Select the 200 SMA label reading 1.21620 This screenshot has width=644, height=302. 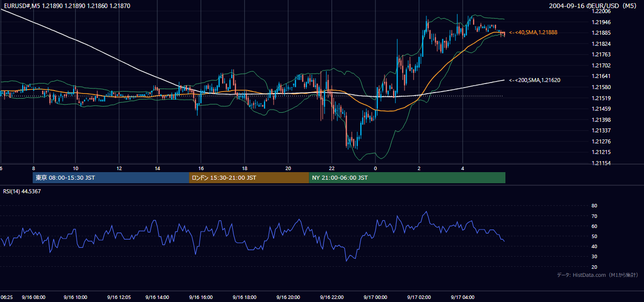tap(535, 80)
